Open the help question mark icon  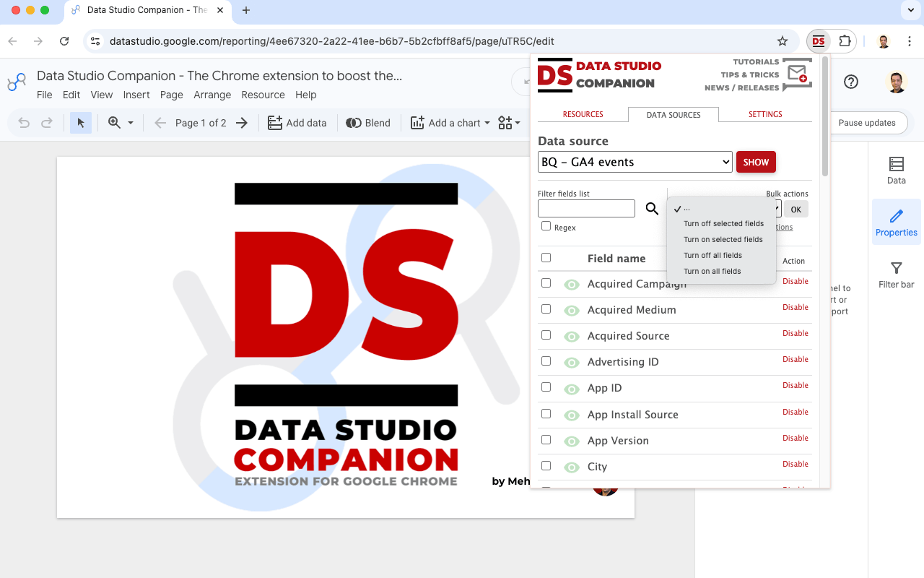(851, 82)
